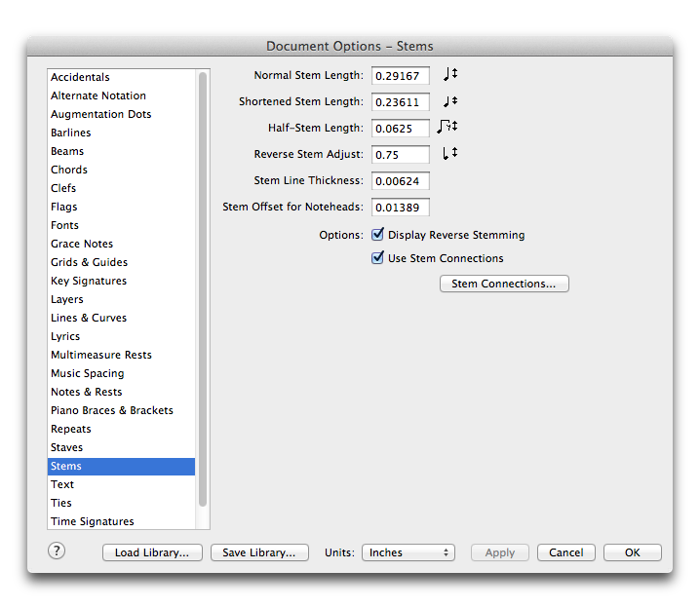This screenshot has width=700, height=608.
Task: Select the Clefs category
Action: (121, 188)
